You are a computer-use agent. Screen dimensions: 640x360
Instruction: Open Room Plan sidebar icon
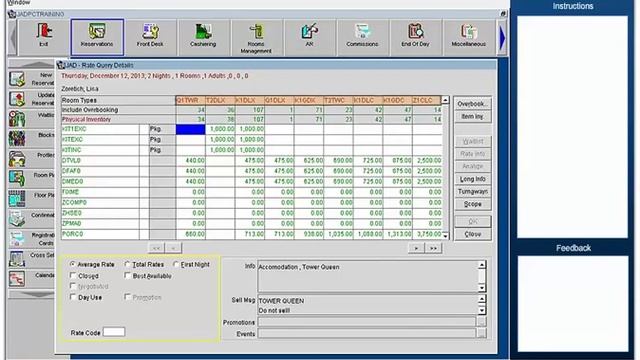pyautogui.click(x=17, y=178)
